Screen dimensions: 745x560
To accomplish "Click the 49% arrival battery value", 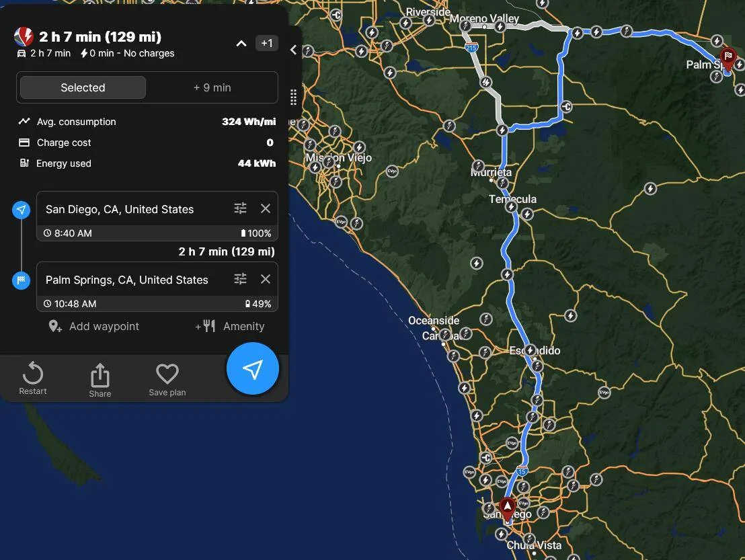I will point(258,303).
